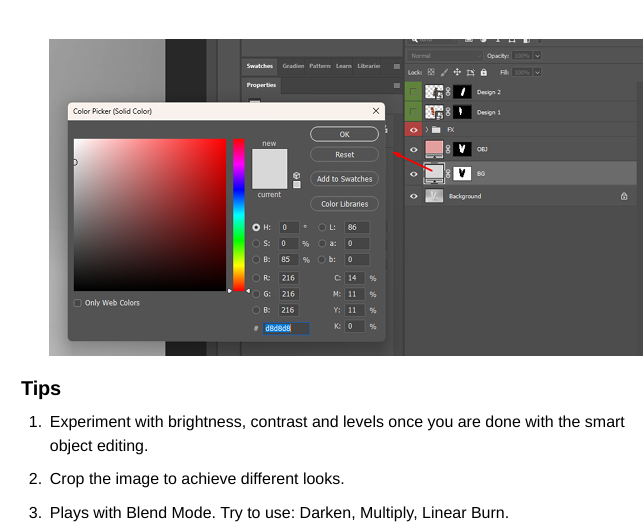Click the FX group folder icon
This screenshot has width=643, height=526.
pos(436,130)
